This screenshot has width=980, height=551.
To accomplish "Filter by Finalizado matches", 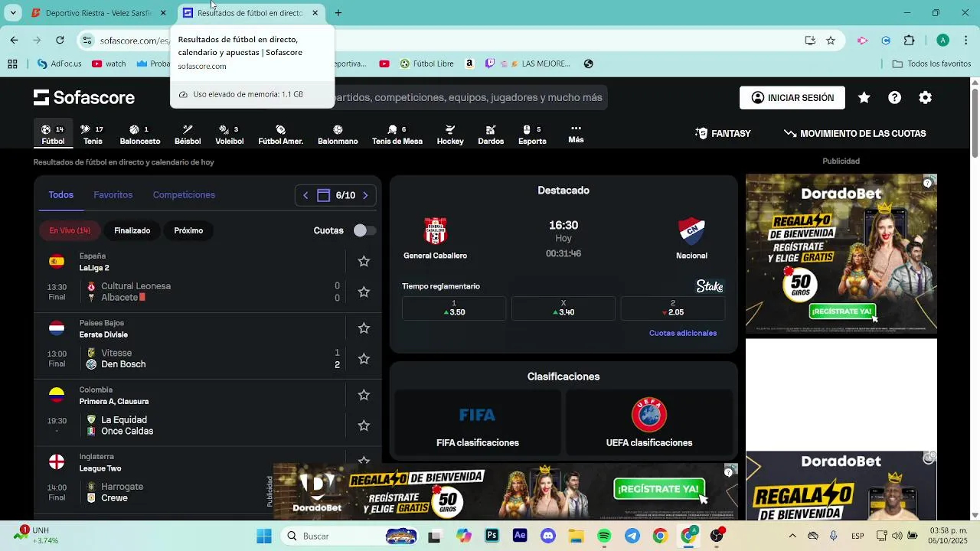I will pos(132,230).
